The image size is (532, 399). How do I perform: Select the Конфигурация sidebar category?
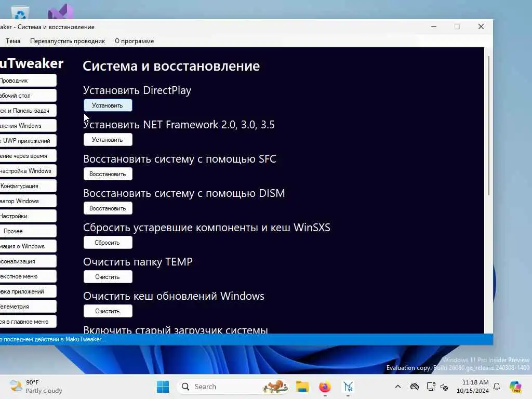(x=28, y=186)
